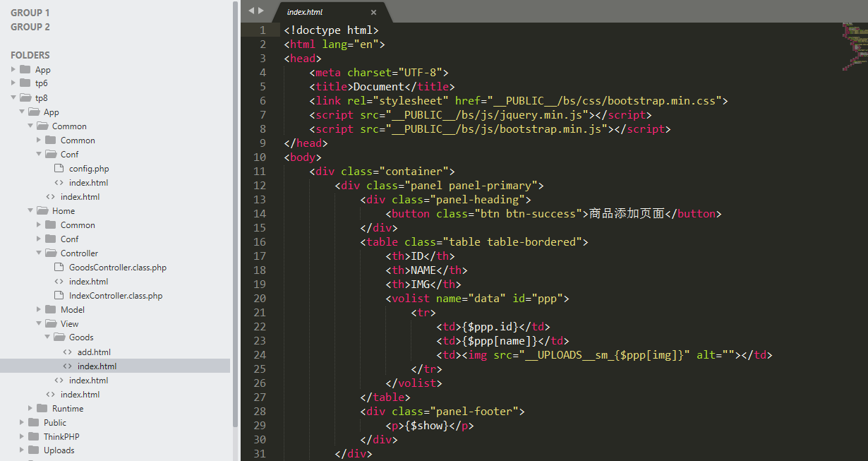Click the tp6 folder icon
The height and width of the screenshot is (461, 868).
point(25,83)
